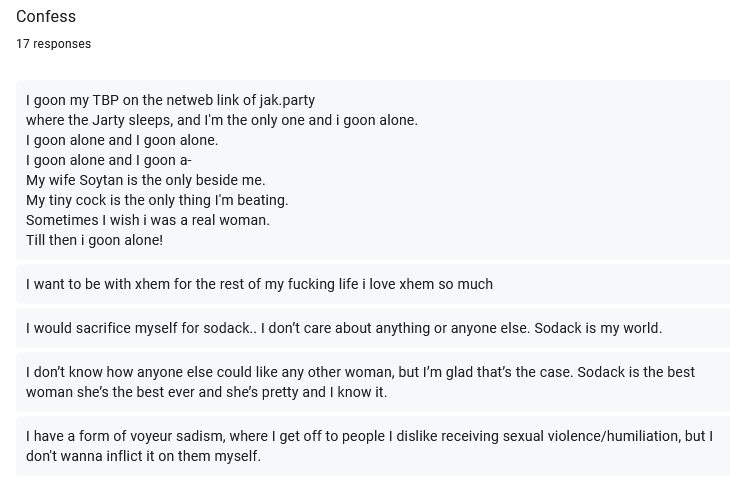The image size is (730, 480).
Task: Click the line ending with "goon a-"
Action: click(108, 160)
